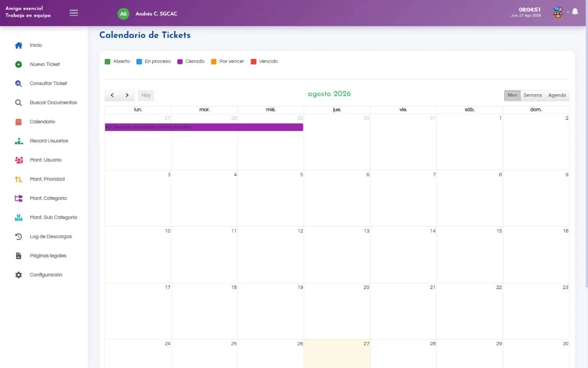
Task: Open the purple Reportes estándares mínimos event
Action: pyautogui.click(x=204, y=127)
